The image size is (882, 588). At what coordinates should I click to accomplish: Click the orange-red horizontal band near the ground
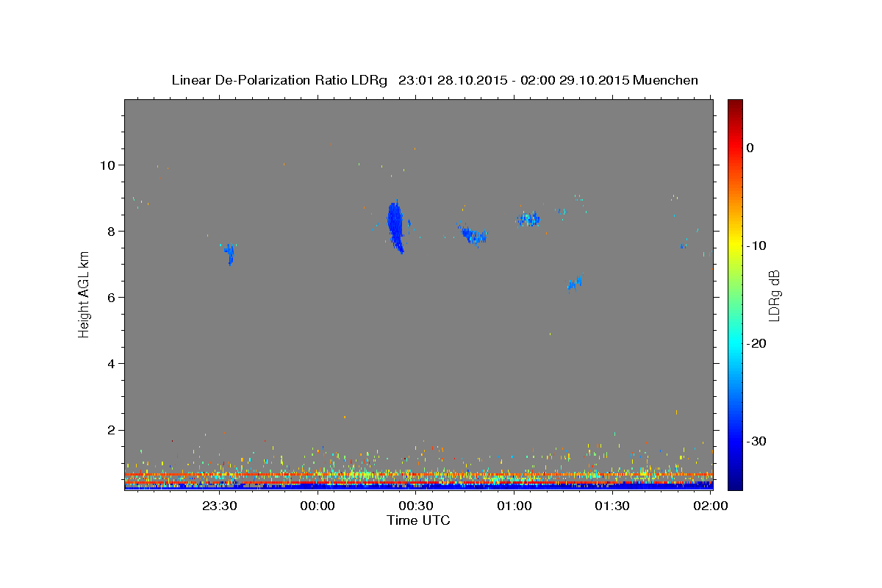pos(418,475)
